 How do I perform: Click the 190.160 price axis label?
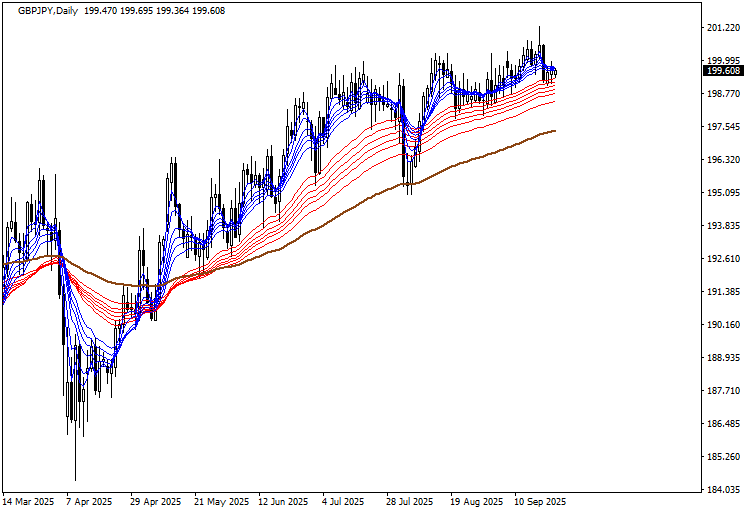(722, 325)
